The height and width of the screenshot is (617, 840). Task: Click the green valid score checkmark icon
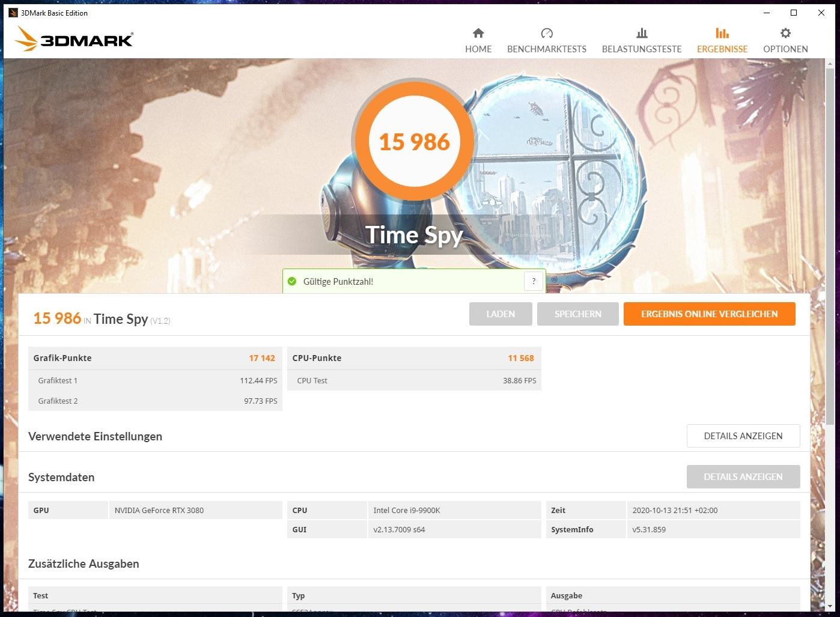pyautogui.click(x=292, y=281)
